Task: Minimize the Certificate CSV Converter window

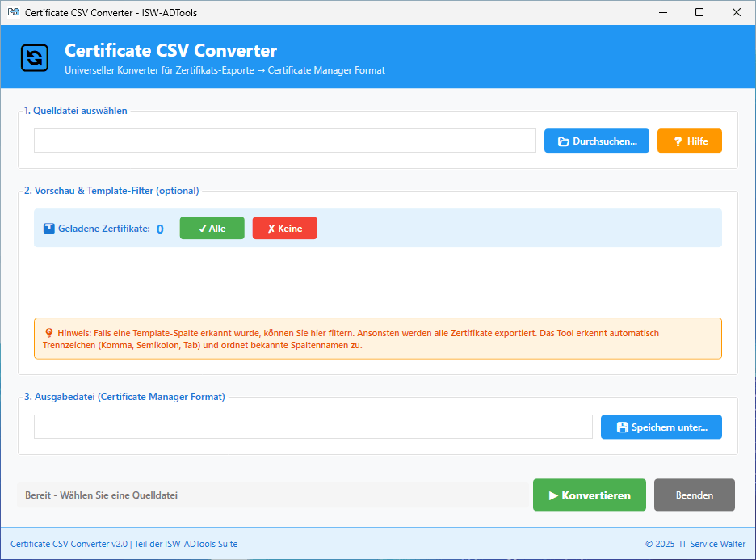Action: (662, 12)
